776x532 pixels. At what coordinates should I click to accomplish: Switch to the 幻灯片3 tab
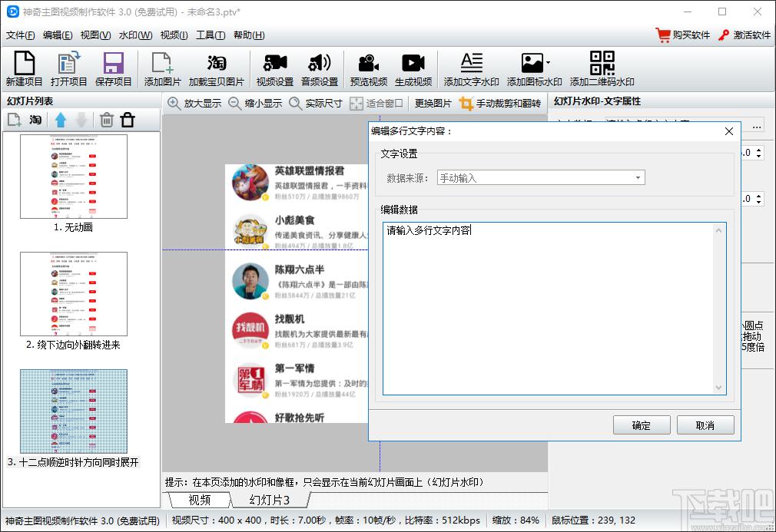[269, 500]
